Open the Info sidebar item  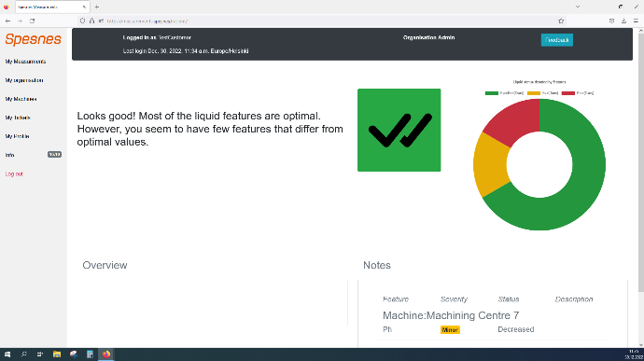click(x=10, y=155)
